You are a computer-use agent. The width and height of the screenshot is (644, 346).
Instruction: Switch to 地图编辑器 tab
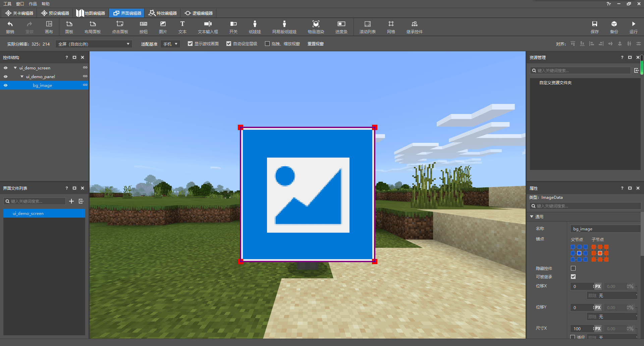(91, 13)
